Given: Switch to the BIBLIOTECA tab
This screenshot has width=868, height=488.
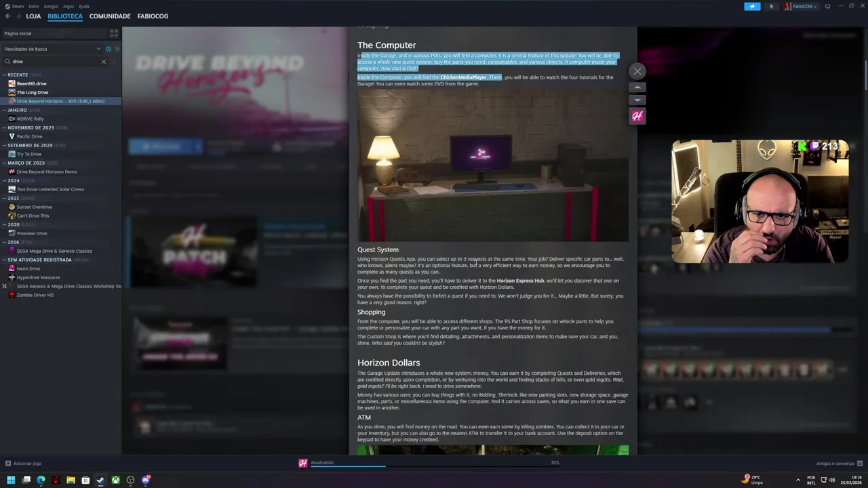Looking at the screenshot, I should pos(65,16).
